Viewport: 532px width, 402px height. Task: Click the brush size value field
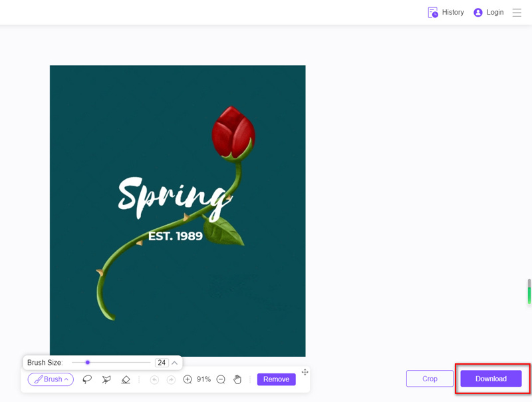click(x=162, y=363)
